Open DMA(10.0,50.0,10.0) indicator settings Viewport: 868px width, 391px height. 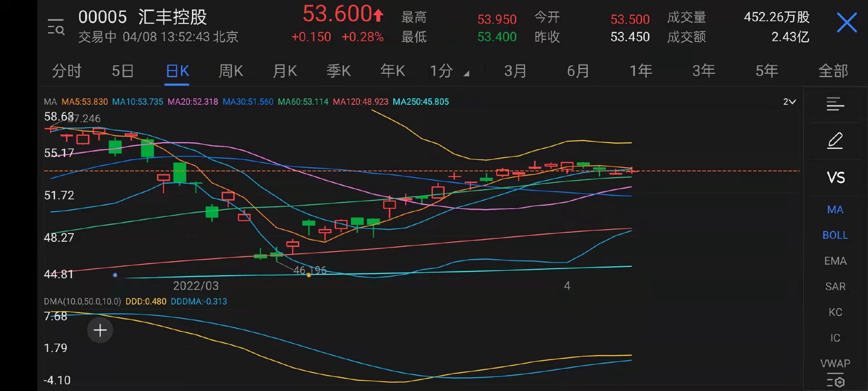click(82, 302)
